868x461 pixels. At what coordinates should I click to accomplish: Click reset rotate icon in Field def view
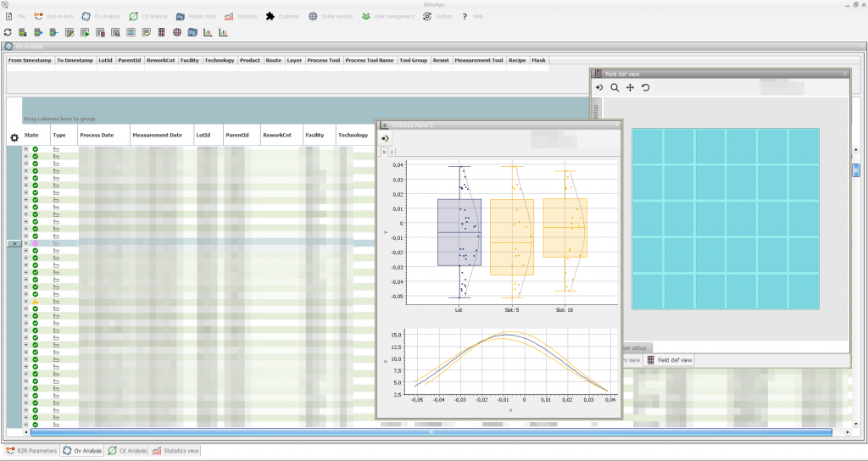[645, 87]
